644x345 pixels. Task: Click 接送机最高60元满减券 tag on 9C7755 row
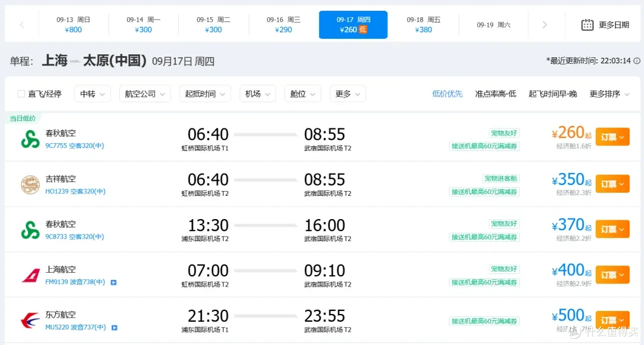[484, 146]
